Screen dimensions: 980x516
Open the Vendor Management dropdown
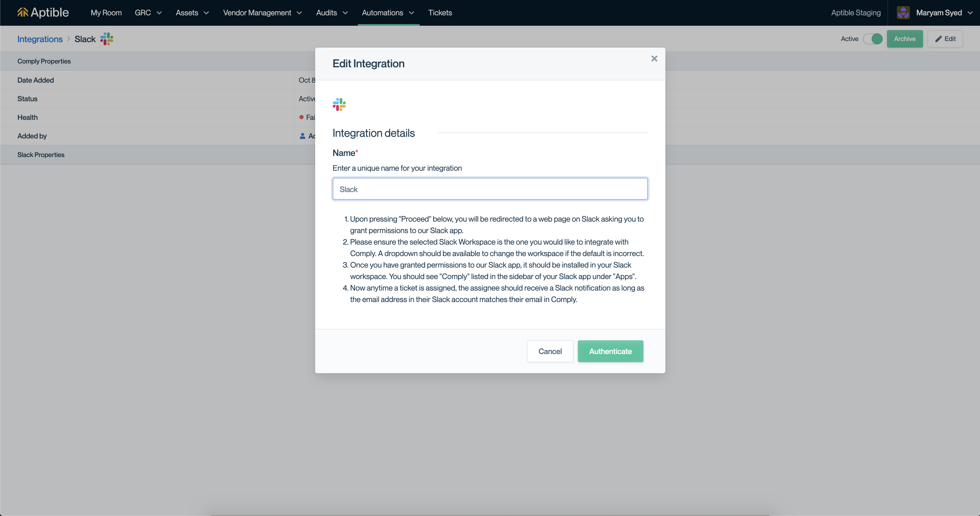(x=262, y=13)
